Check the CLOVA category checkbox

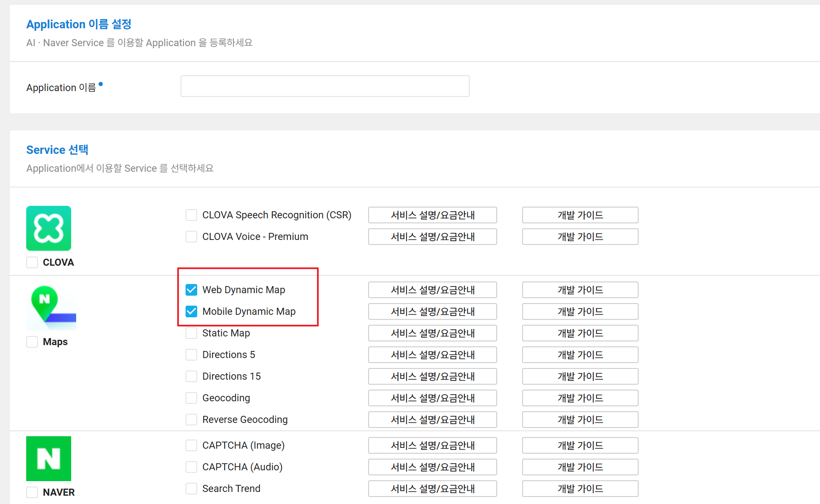[32, 262]
